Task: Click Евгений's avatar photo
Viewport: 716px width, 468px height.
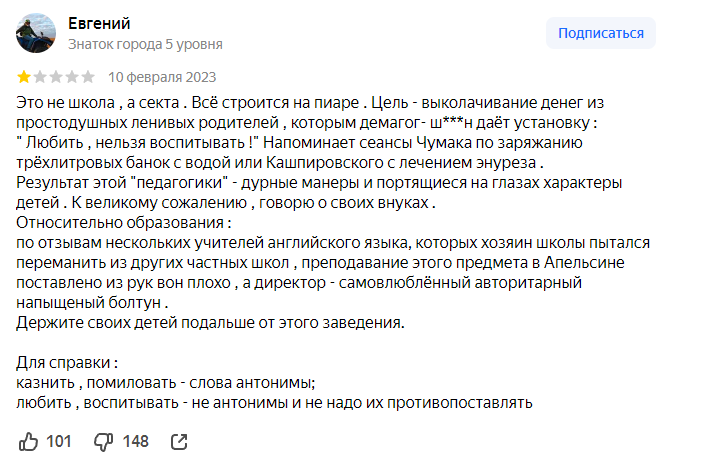Action: point(36,33)
